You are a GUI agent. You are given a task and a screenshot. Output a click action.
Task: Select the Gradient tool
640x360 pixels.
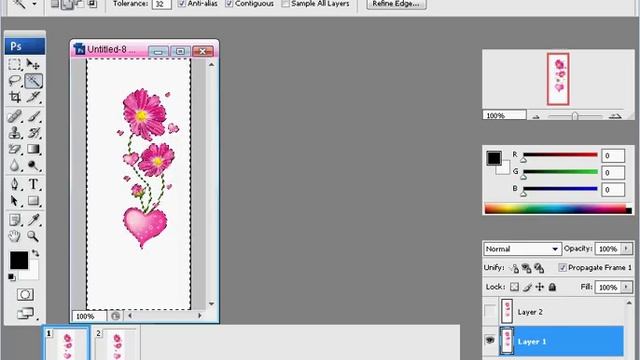[x=33, y=149]
